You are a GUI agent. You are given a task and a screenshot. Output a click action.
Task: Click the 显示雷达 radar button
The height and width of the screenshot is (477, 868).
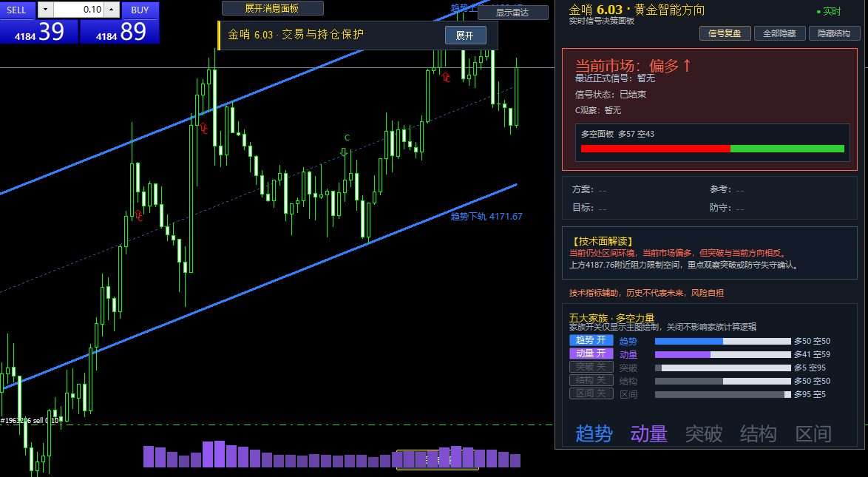point(512,12)
